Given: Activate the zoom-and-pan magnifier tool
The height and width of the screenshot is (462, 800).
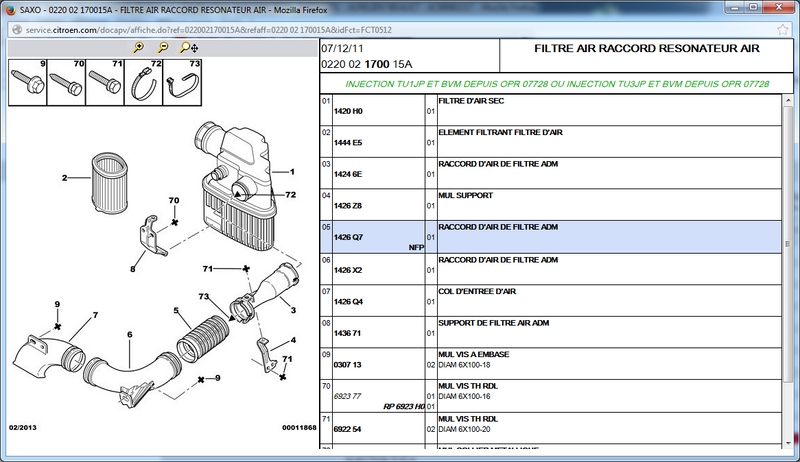Looking at the screenshot, I should coord(189,47).
